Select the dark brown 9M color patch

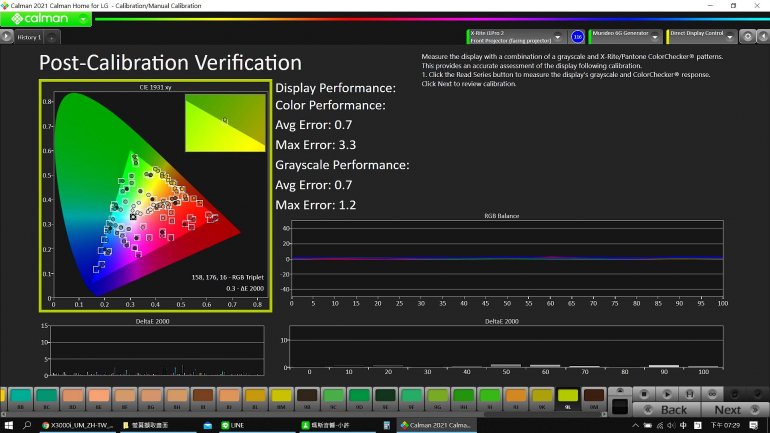point(594,397)
